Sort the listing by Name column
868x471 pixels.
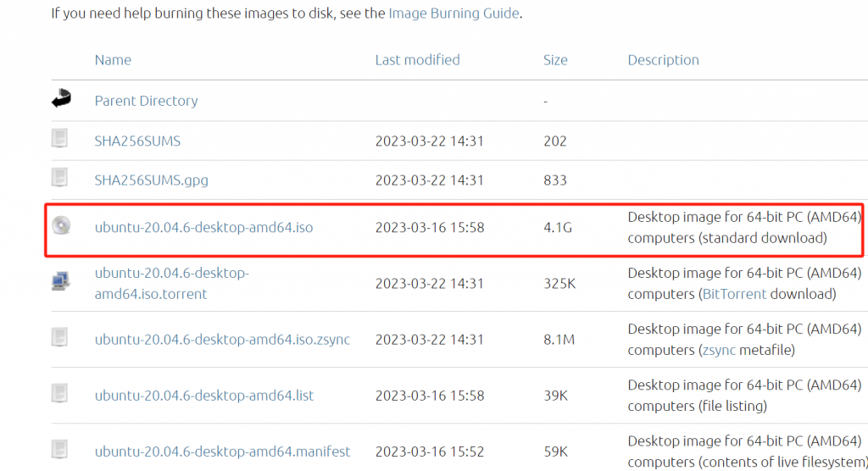pyautogui.click(x=113, y=60)
